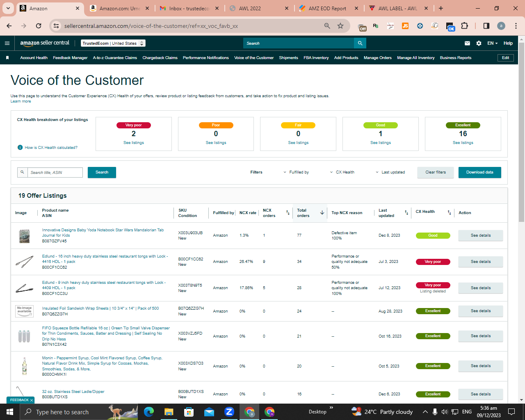Screen dimensions: 525x420
Task: Open the new tab plus button
Action: (x=441, y=8)
